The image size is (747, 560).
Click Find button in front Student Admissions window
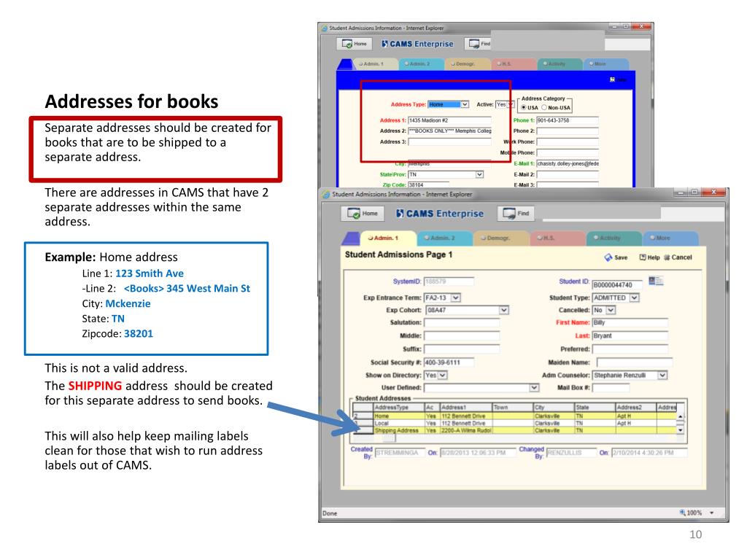tap(516, 214)
